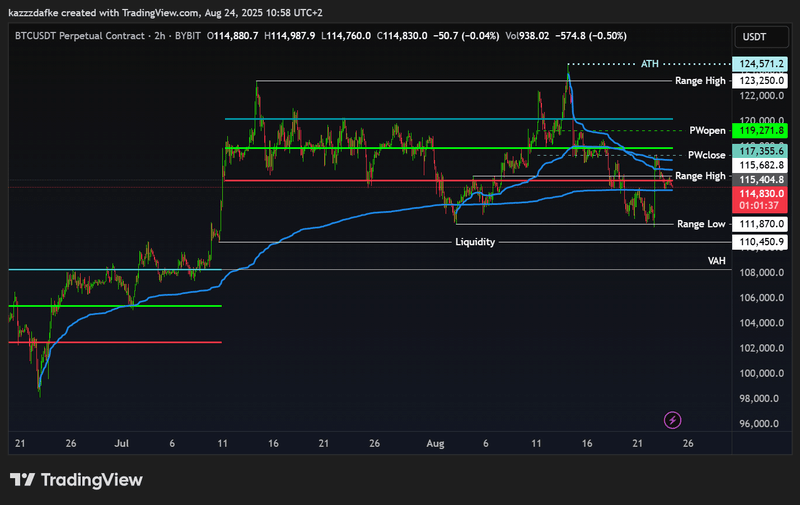Click the 115,682.8 price label
Image resolution: width=800 pixels, height=505 pixels.
(x=760, y=165)
